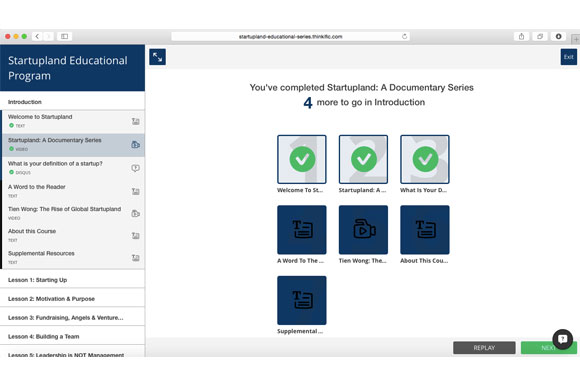Open the About This Cou... text tile
This screenshot has width=580, height=387.
pyautogui.click(x=425, y=230)
